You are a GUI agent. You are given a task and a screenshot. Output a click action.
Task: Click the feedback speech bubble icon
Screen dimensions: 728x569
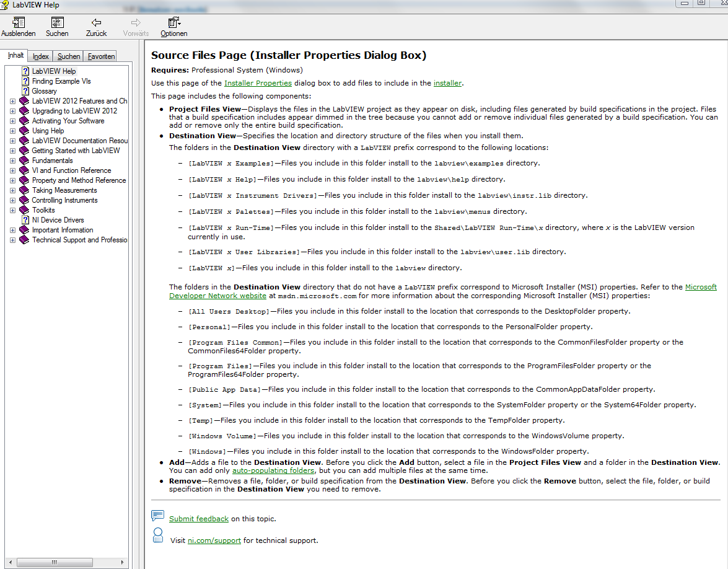pos(158,516)
